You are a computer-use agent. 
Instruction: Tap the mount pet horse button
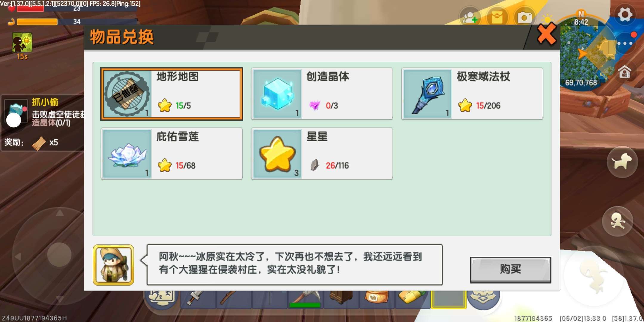pyautogui.click(x=622, y=162)
